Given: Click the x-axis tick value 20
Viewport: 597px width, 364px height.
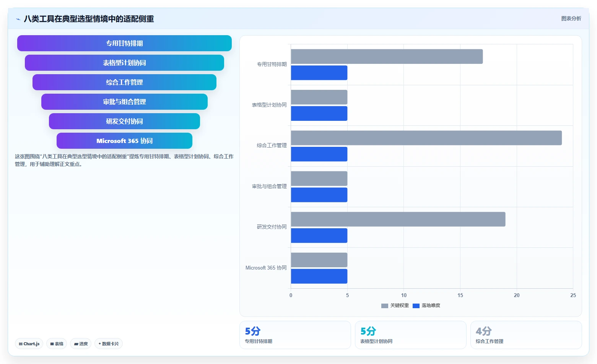Looking at the screenshot, I should tap(517, 295).
